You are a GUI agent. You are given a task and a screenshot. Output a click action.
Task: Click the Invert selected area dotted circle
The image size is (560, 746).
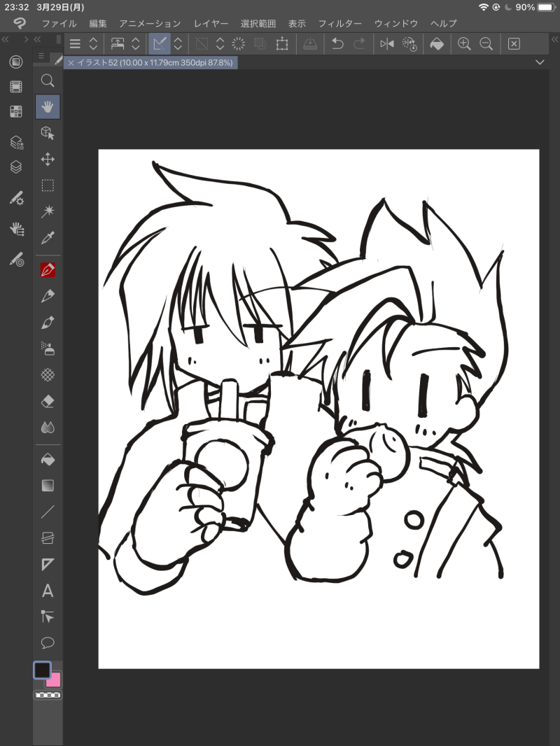pyautogui.click(x=239, y=44)
